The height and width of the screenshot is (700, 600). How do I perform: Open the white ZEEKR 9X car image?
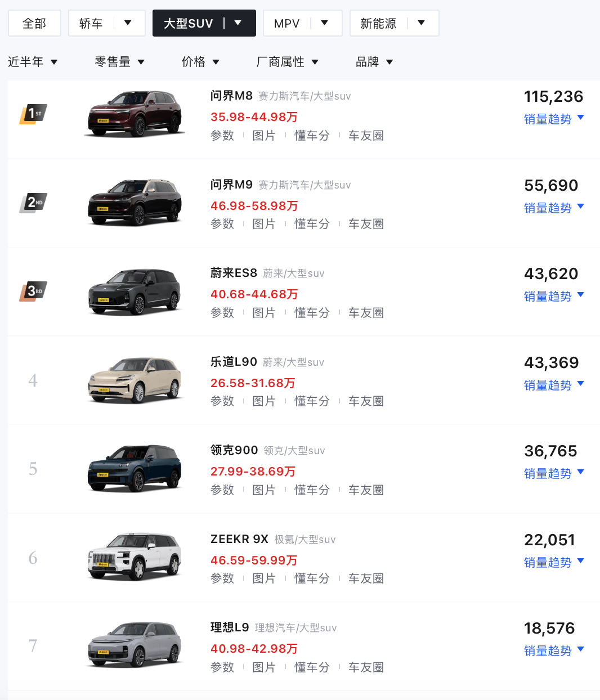pyautogui.click(x=135, y=557)
